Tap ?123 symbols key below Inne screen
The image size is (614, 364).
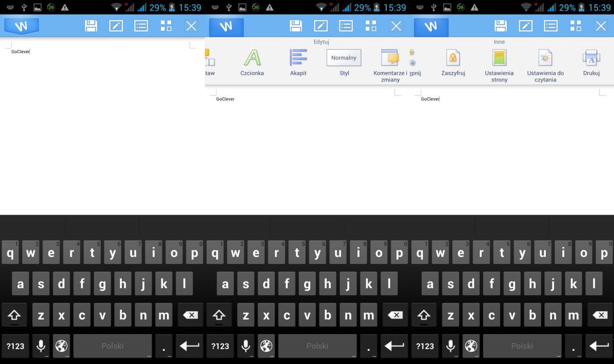[x=425, y=346]
